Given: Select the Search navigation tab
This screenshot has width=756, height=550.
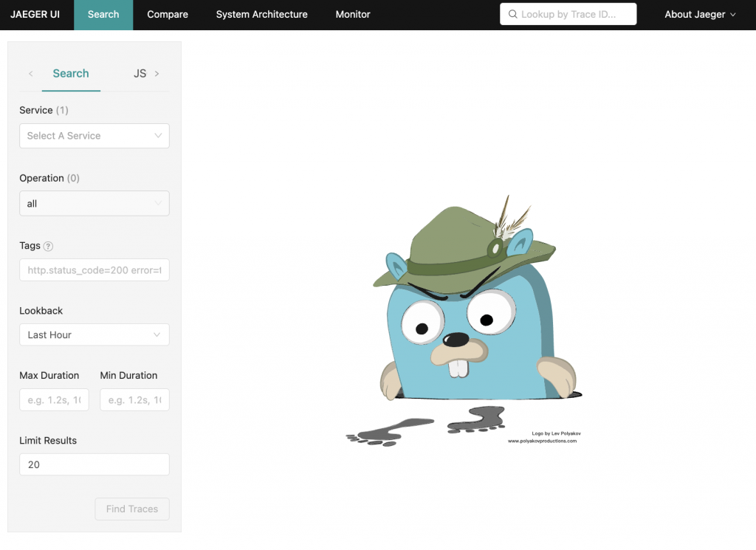Looking at the screenshot, I should 103,15.
